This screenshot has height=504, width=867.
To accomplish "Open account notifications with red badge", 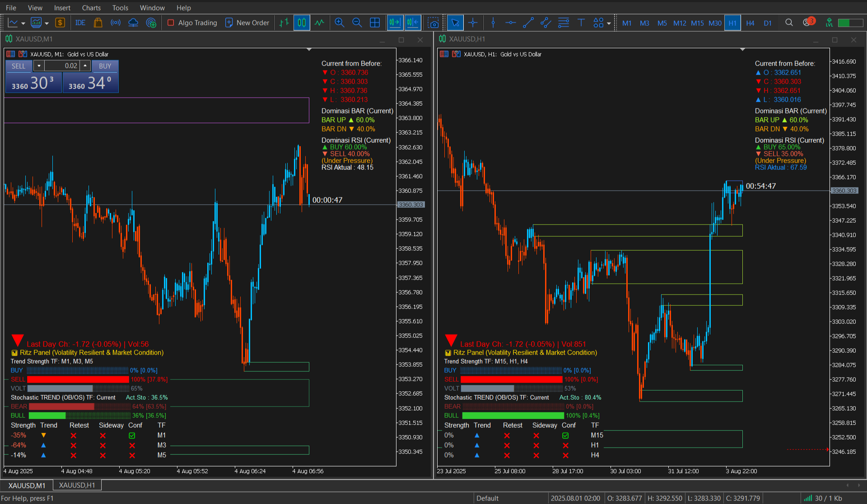I will (x=808, y=22).
